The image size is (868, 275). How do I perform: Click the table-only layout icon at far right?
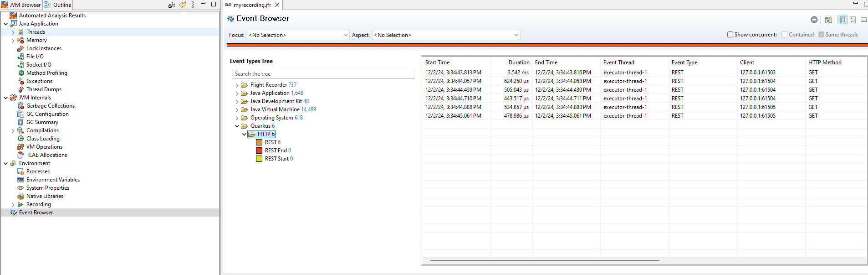coord(863,20)
